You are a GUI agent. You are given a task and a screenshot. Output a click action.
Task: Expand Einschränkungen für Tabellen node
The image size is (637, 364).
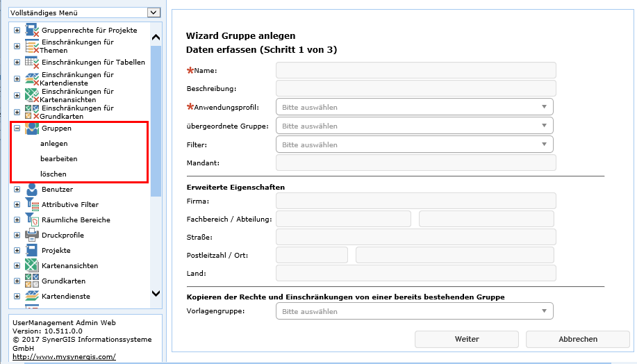coord(17,62)
